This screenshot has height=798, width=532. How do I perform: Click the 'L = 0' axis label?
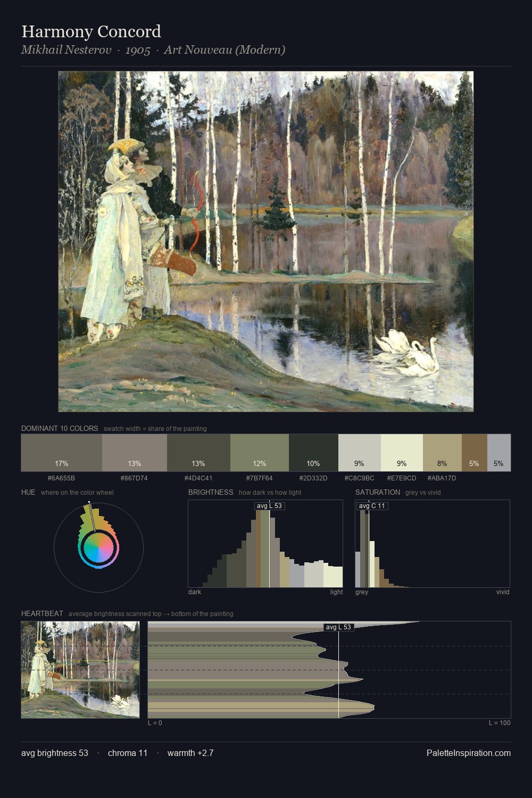[155, 723]
